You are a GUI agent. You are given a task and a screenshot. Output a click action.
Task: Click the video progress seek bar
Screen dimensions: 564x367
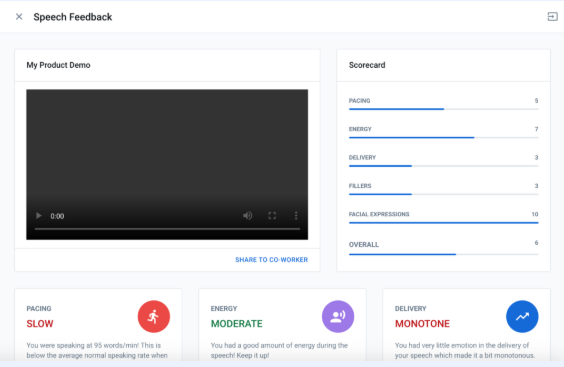coord(167,228)
